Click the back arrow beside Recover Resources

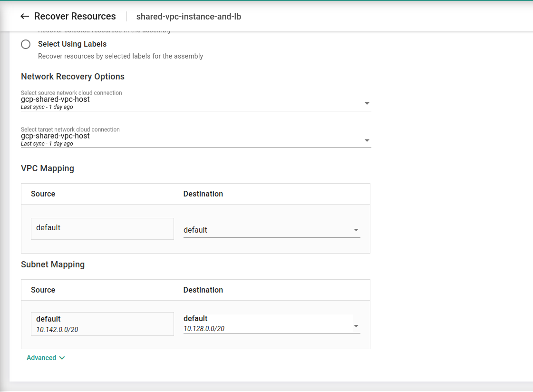(x=25, y=17)
